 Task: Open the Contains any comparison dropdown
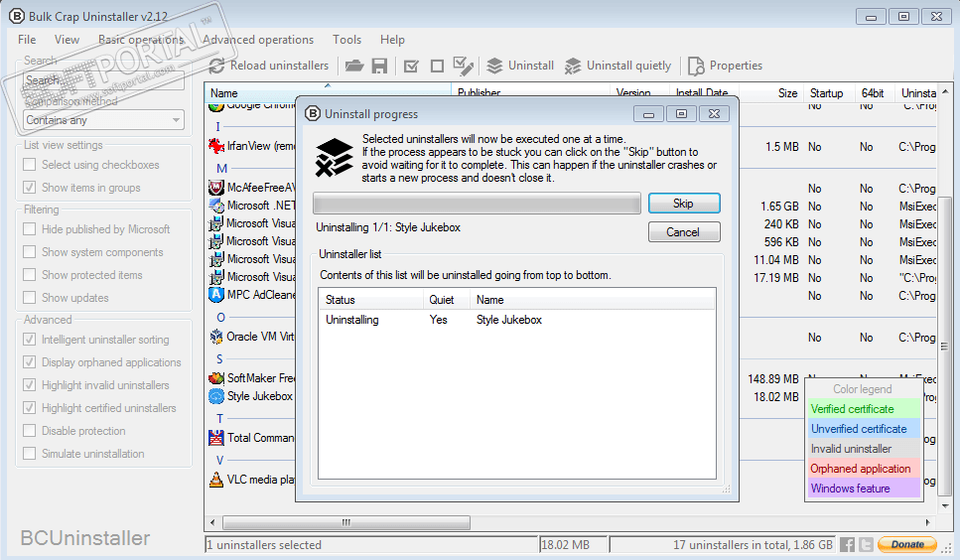coord(103,120)
